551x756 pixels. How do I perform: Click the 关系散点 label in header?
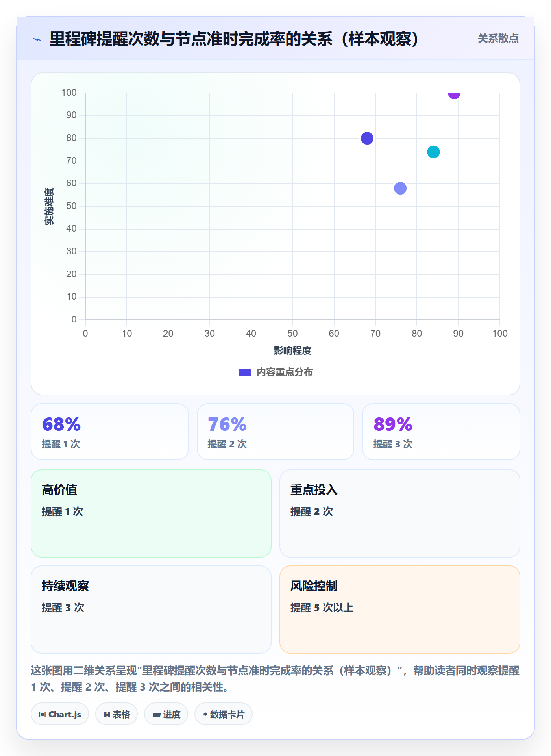coord(498,39)
